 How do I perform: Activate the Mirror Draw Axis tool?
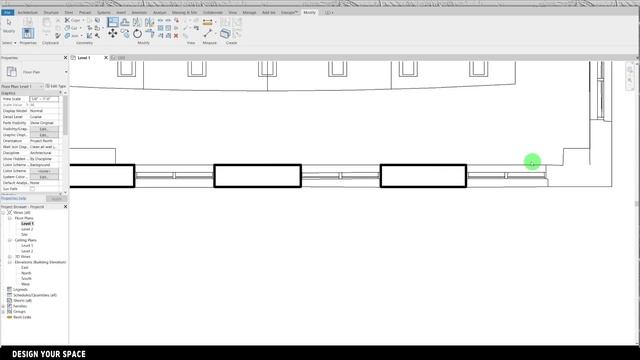149,22
